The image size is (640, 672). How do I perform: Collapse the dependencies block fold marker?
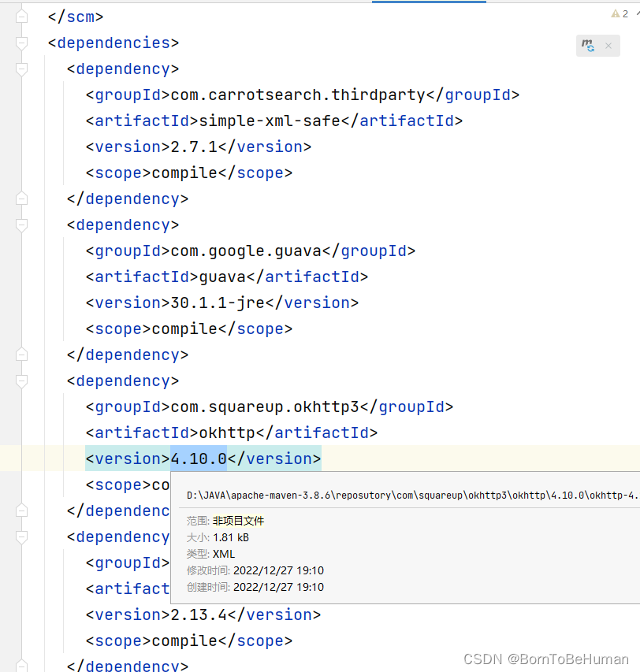(21, 43)
